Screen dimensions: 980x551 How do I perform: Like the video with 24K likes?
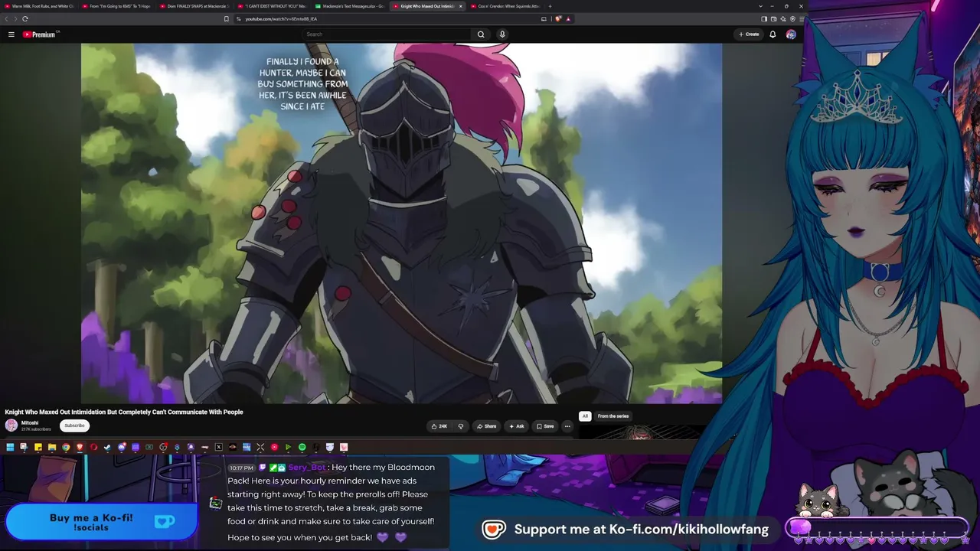coord(439,426)
